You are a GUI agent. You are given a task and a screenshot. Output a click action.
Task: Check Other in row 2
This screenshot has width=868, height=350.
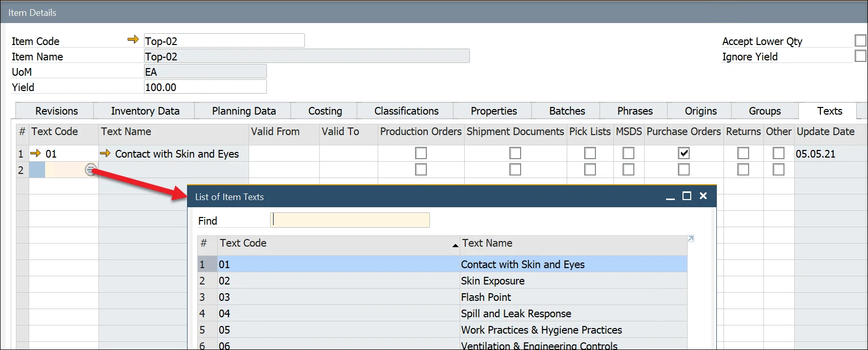point(778,169)
